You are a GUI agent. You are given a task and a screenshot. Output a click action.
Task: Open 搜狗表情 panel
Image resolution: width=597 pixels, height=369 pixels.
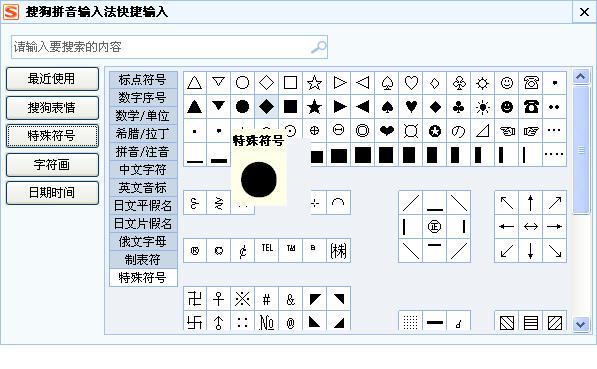pos(52,108)
